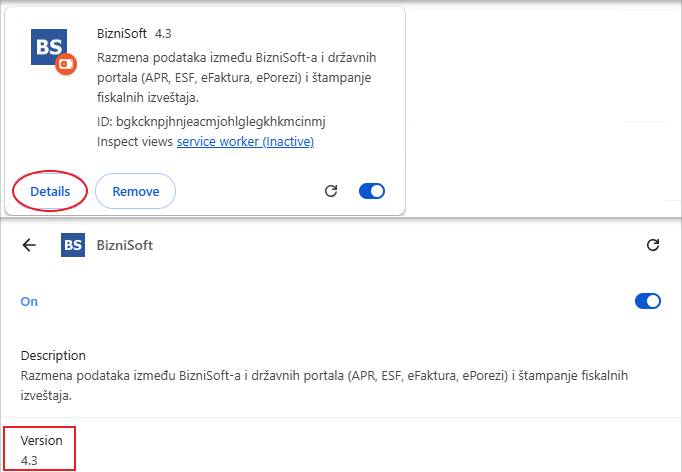Disable BizniSoft using the card toggle switch
682x472 pixels.
click(372, 191)
